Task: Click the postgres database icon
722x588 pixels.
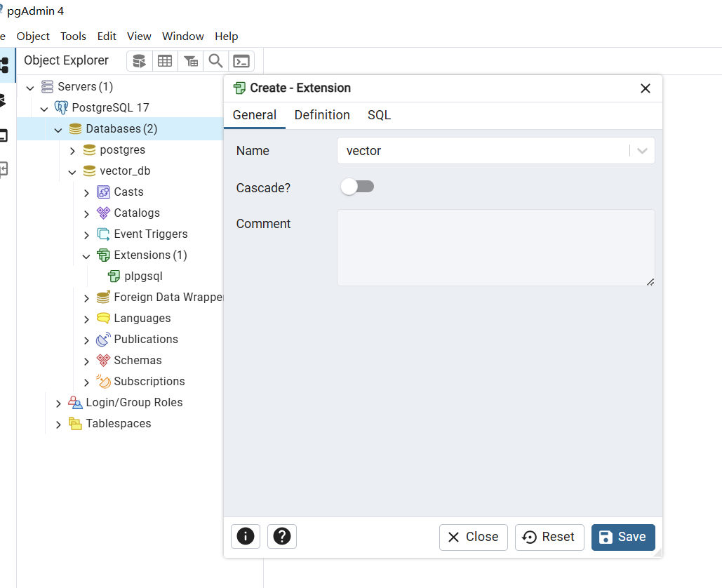Action: point(89,150)
